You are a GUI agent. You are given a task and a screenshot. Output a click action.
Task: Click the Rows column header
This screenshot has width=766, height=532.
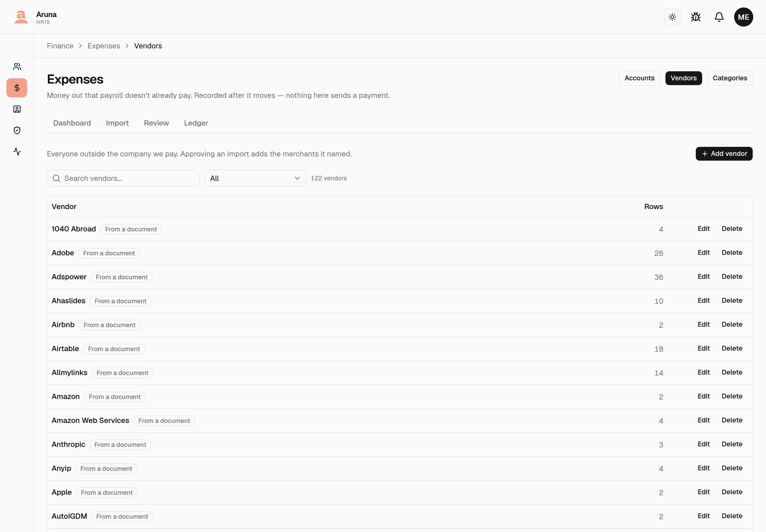pos(653,207)
